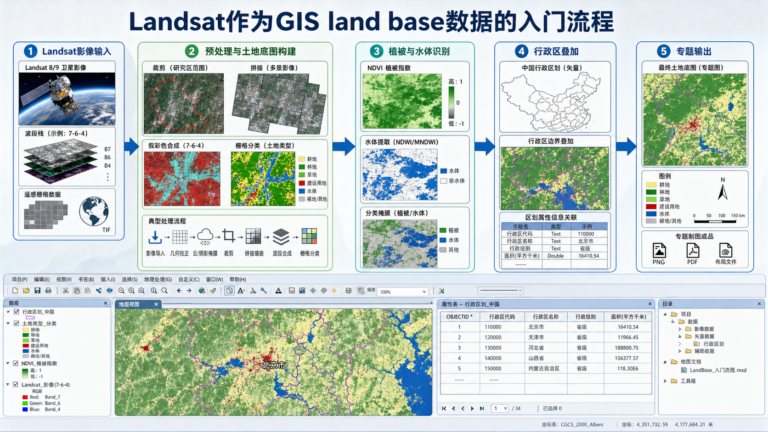Collapse the 行政区划_中国 layer entry

pos(8,312)
